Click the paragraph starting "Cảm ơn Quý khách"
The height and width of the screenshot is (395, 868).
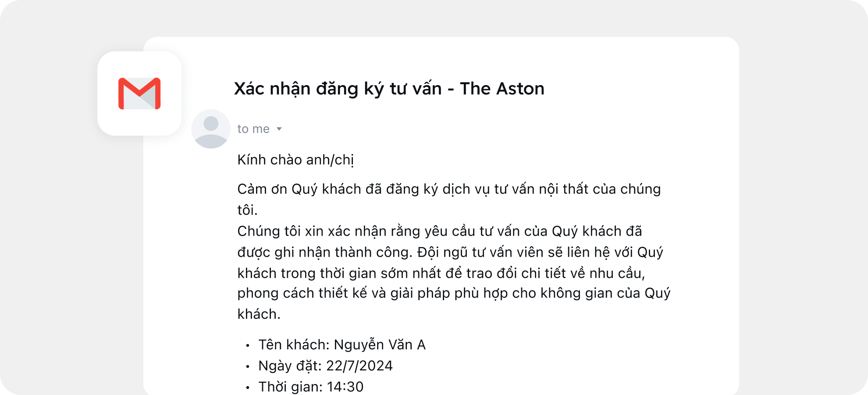coord(449,189)
